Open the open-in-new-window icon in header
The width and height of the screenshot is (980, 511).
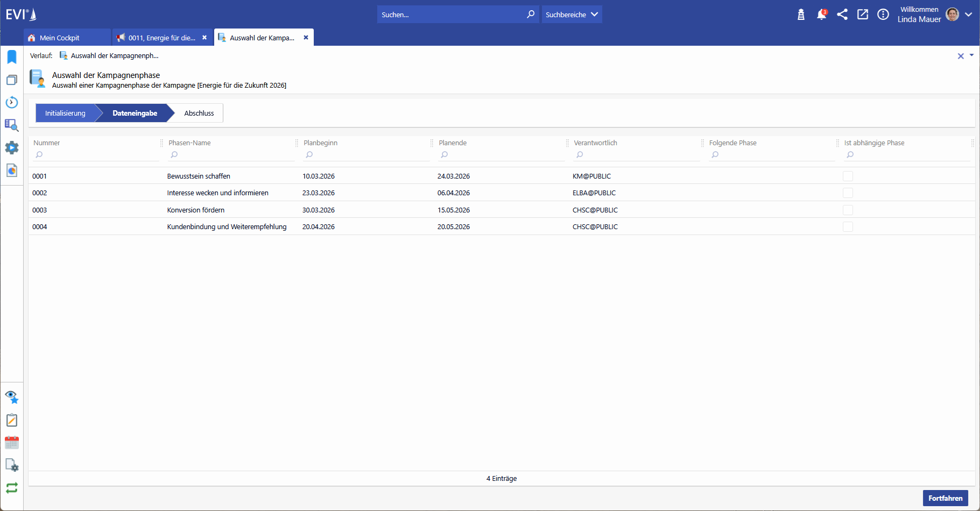tap(863, 15)
